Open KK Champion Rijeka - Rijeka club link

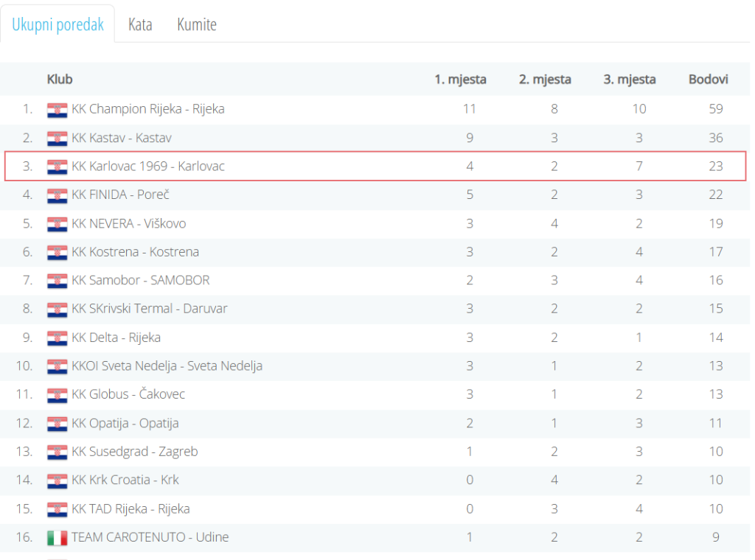147,109
